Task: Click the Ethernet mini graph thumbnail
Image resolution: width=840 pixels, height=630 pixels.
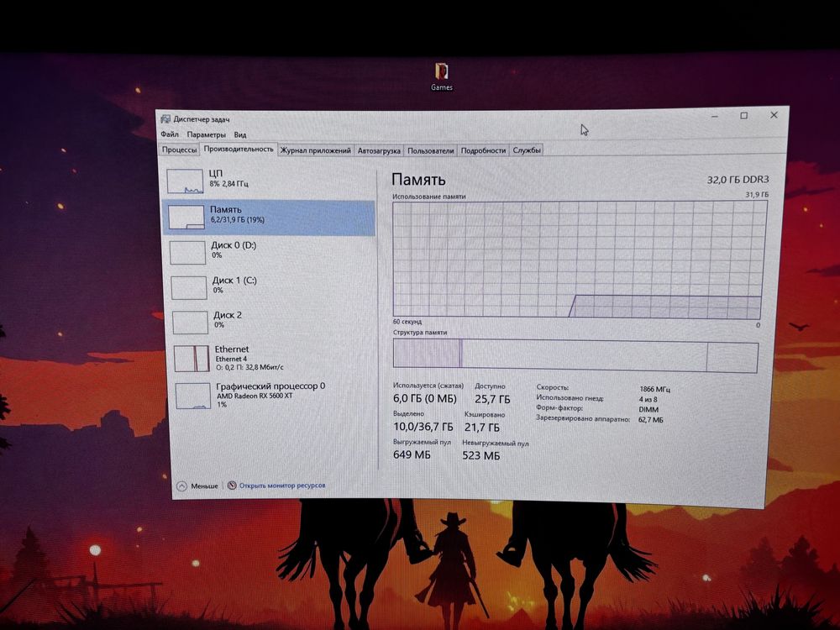Action: pyautogui.click(x=192, y=359)
